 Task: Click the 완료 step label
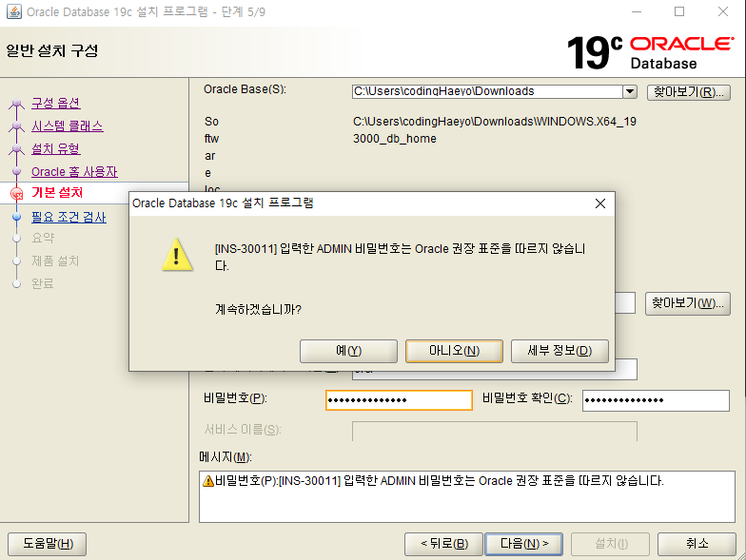pos(43,283)
